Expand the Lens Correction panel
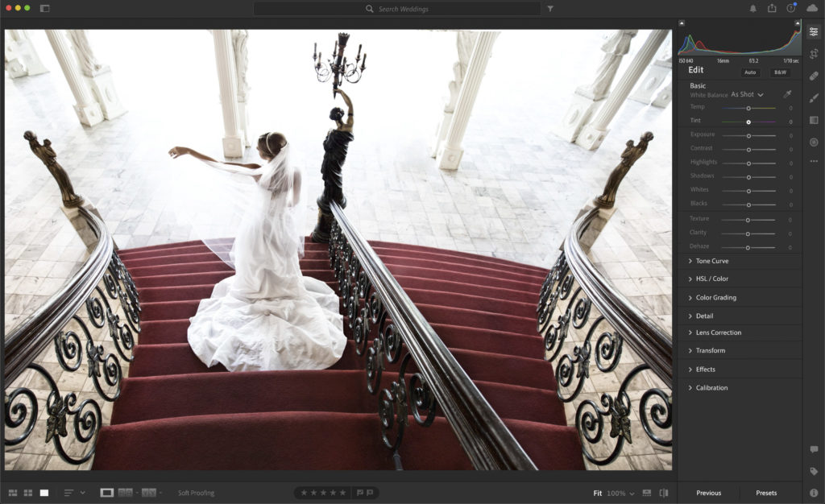 [718, 333]
